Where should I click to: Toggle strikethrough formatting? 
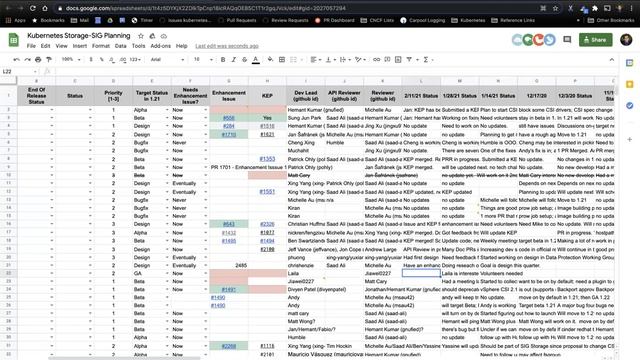click(x=244, y=60)
